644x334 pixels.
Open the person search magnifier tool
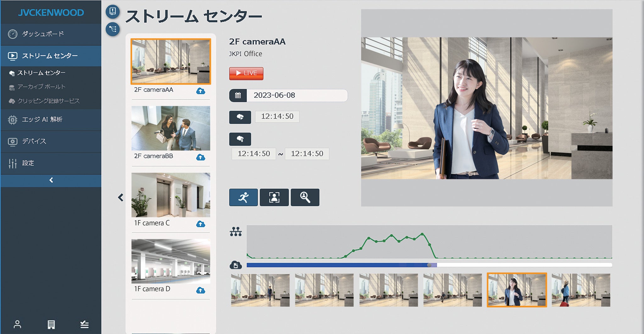(305, 197)
